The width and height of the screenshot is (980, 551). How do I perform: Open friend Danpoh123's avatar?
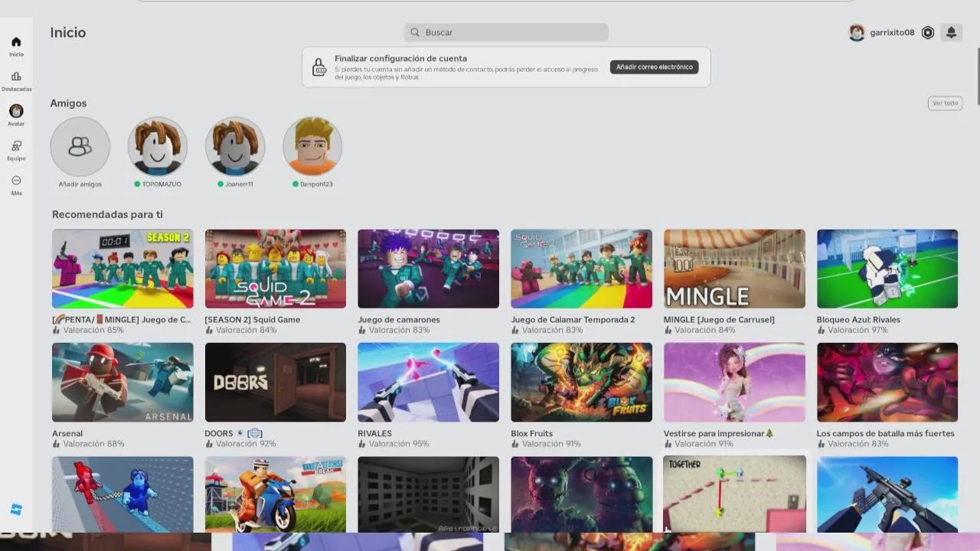(312, 146)
